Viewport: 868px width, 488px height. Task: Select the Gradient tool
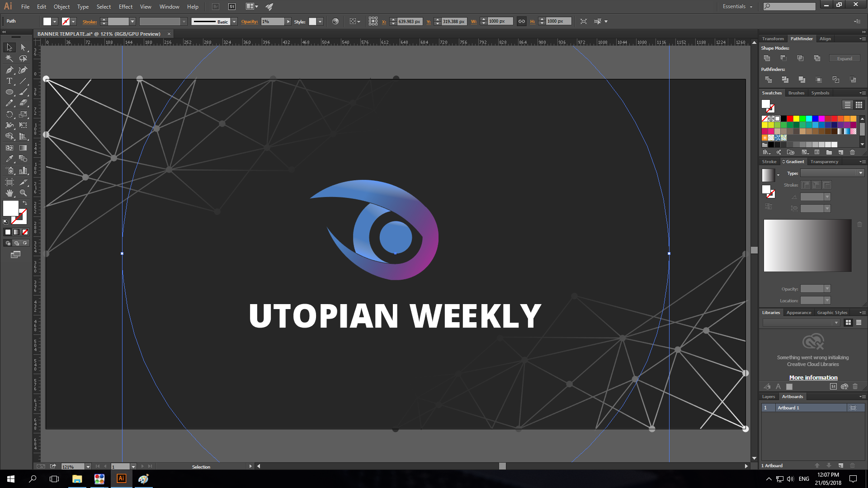point(23,148)
